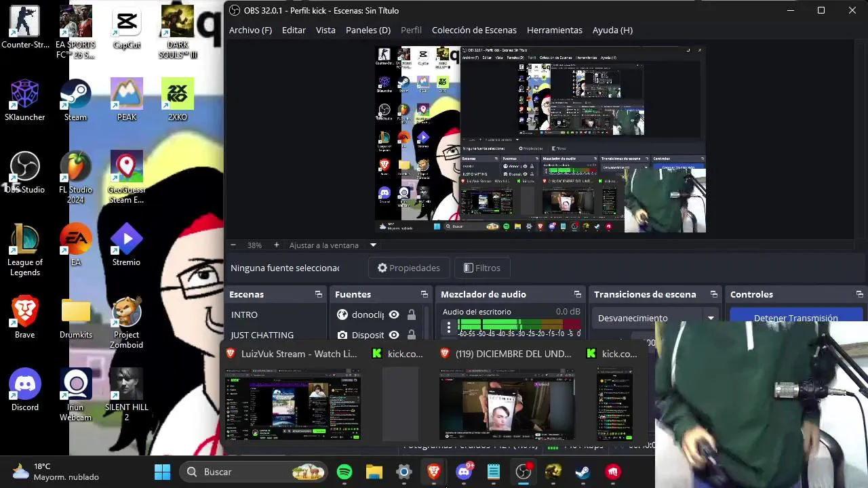This screenshot has height=488, width=868.
Task: Zoom out preview with minus button
Action: 233,245
